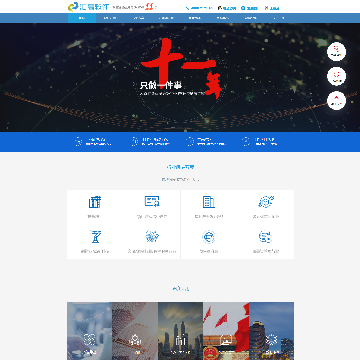Viewport: 360px width, 360px height.
Task: Click the third feature icon in the blue strip
Action: 190,141
